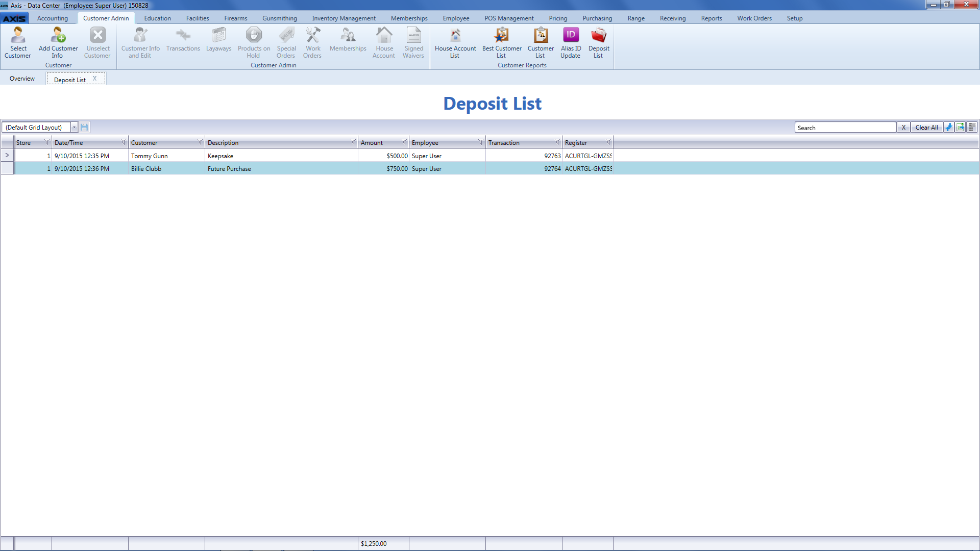Open Products on Hold
Image resolution: width=980 pixels, height=551 pixels.
click(x=254, y=43)
